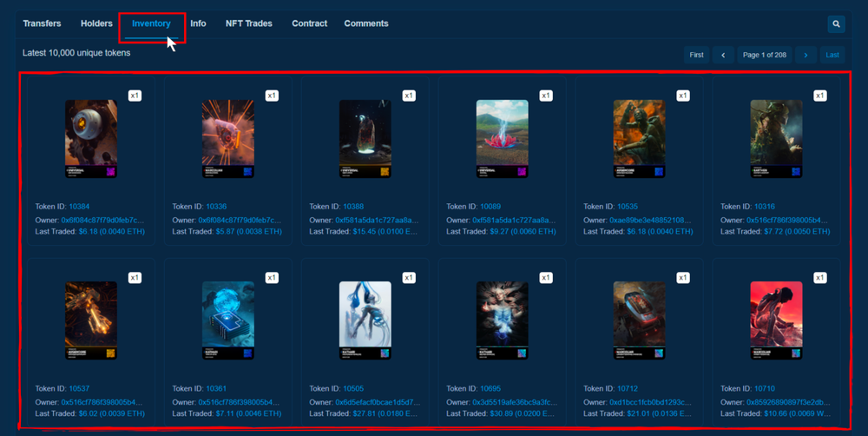
Task: Open Token ID 10089 link
Action: point(490,207)
